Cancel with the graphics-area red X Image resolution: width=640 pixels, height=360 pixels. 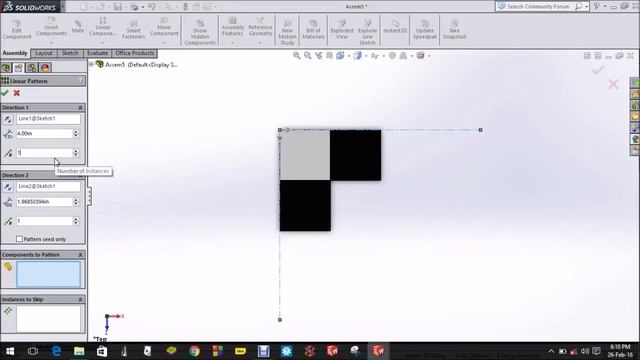coord(613,84)
